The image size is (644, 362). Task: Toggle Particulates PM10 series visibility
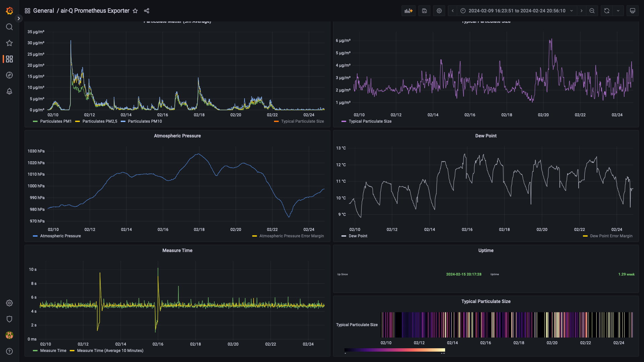pos(145,121)
